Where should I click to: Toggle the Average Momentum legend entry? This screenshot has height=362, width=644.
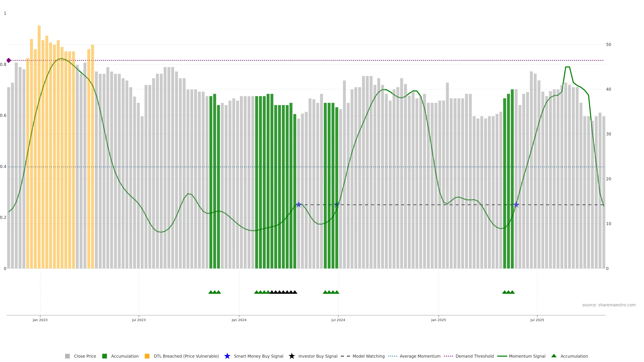point(420,356)
